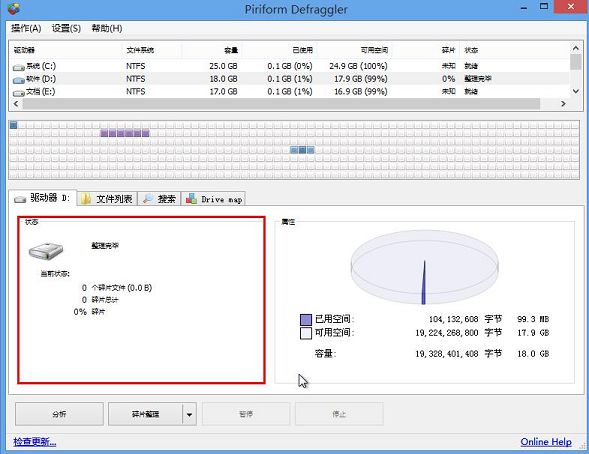Click the 24.9 GB (100%) free space cell
589x454 pixels.
(x=358, y=66)
